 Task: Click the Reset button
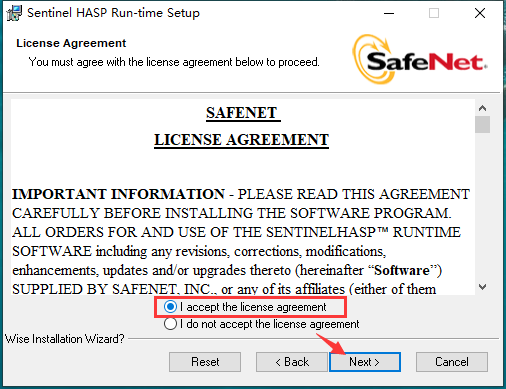pyautogui.click(x=205, y=362)
